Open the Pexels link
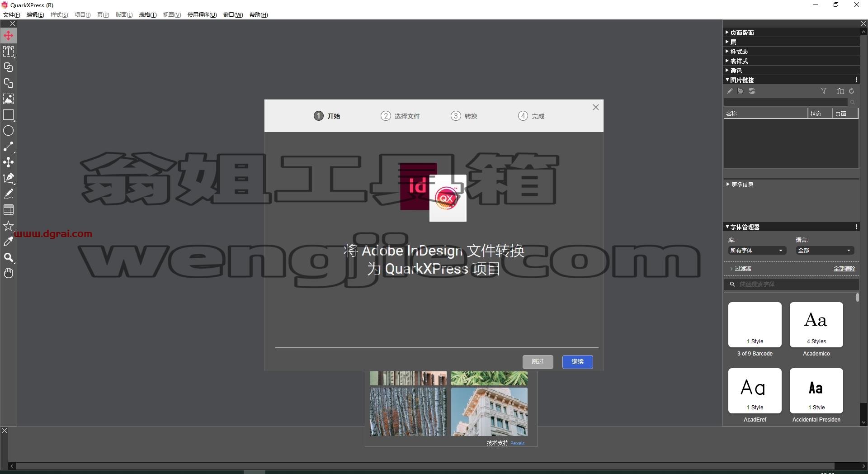868x474 pixels. [x=517, y=443]
